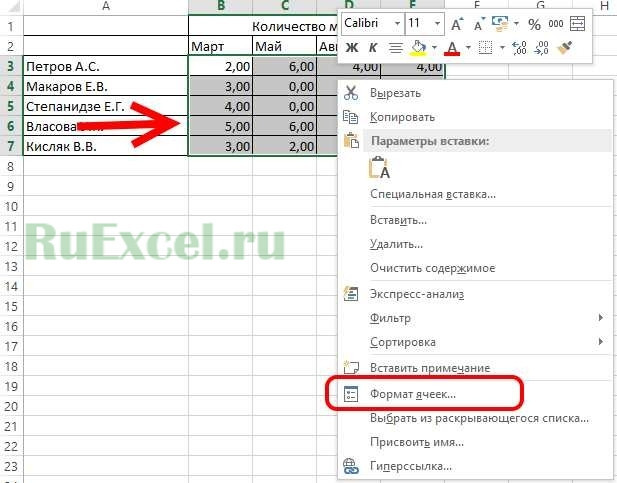Apply the yellow fill color bucket

418,48
